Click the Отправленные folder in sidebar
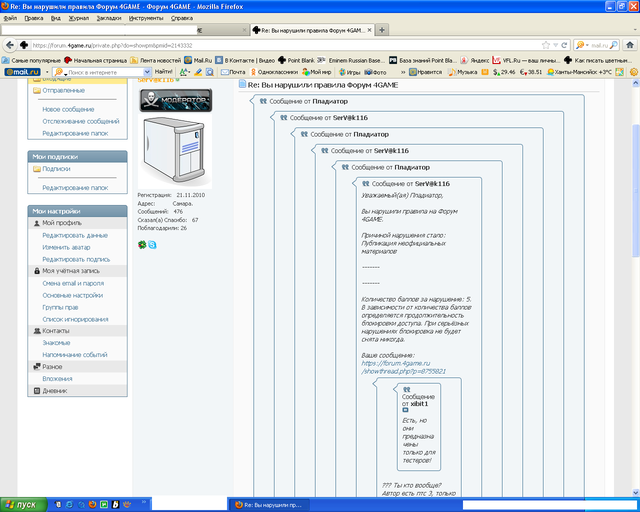Viewport: 640px width, 512px height. pos(63,90)
